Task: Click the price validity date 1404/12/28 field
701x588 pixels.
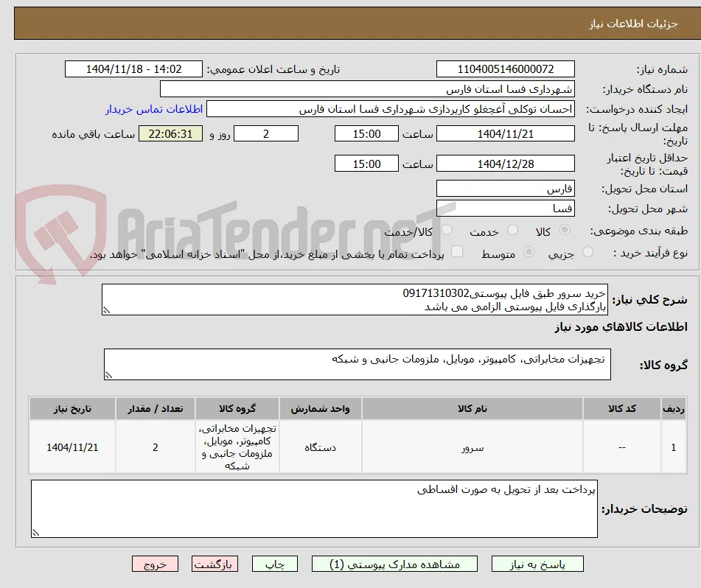Action: (505, 164)
